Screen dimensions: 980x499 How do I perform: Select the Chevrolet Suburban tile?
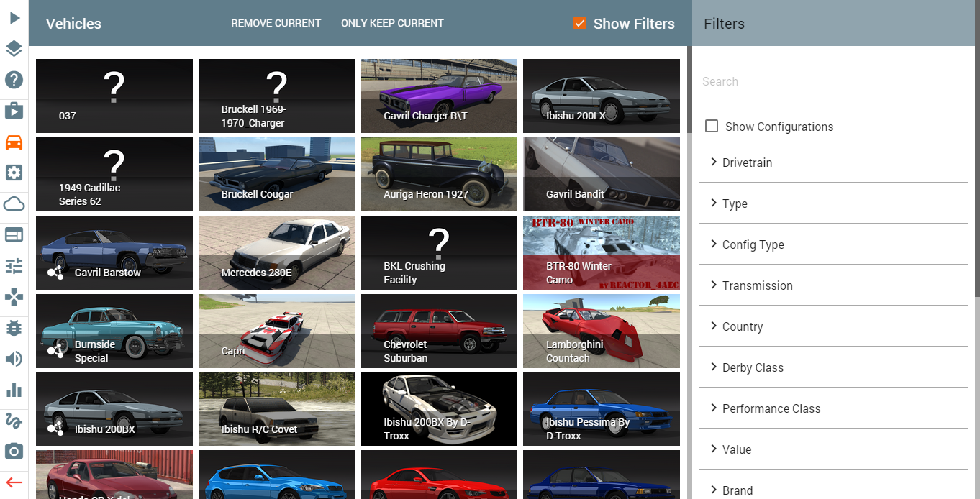(439, 331)
